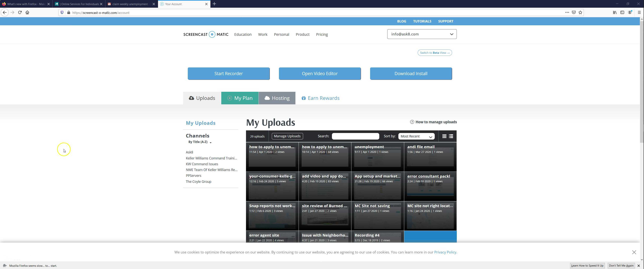
Task: Click into the uploads Search field
Action: (355, 136)
